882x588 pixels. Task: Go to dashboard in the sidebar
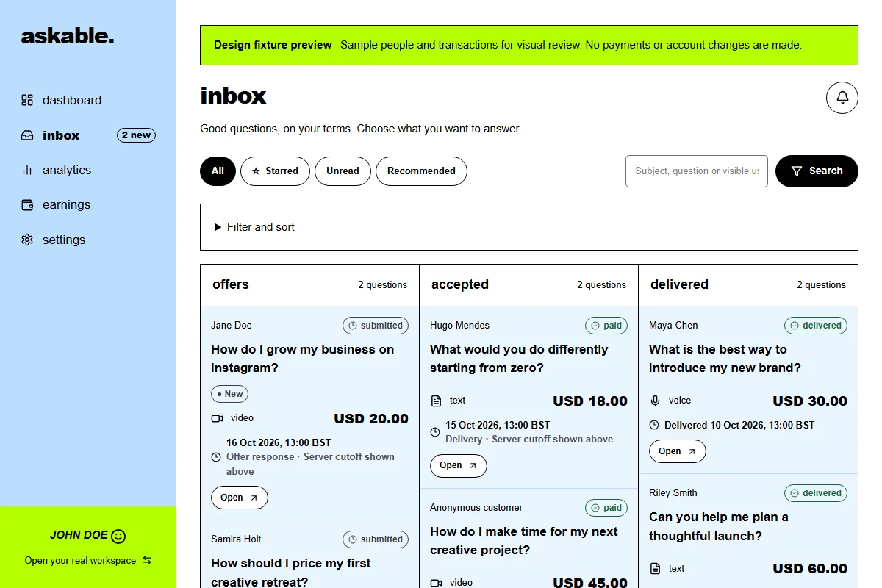click(x=72, y=100)
